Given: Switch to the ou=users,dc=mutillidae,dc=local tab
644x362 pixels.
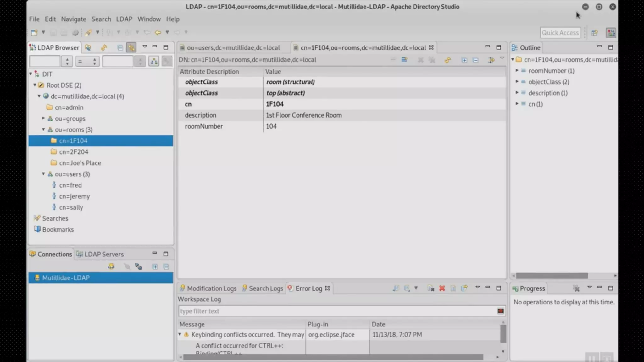Looking at the screenshot, I should click(233, 48).
